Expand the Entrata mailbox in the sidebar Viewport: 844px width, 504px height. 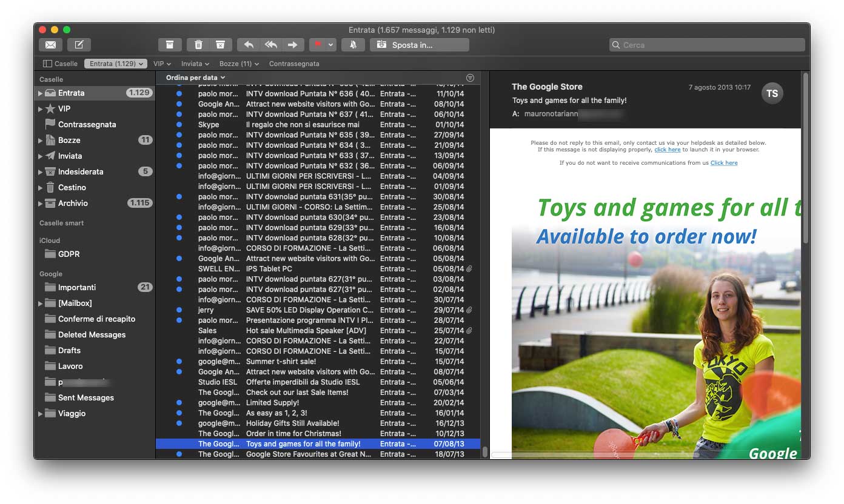click(x=40, y=93)
